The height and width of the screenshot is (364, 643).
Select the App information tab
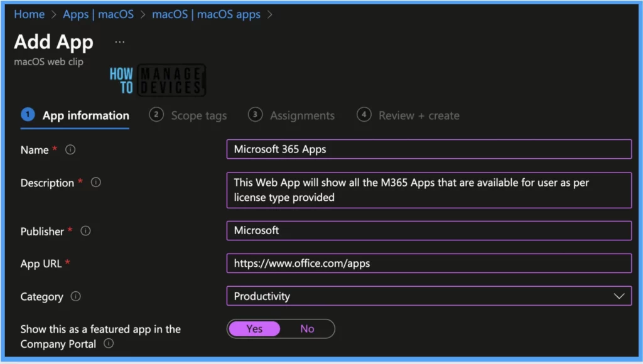pyautogui.click(x=75, y=115)
